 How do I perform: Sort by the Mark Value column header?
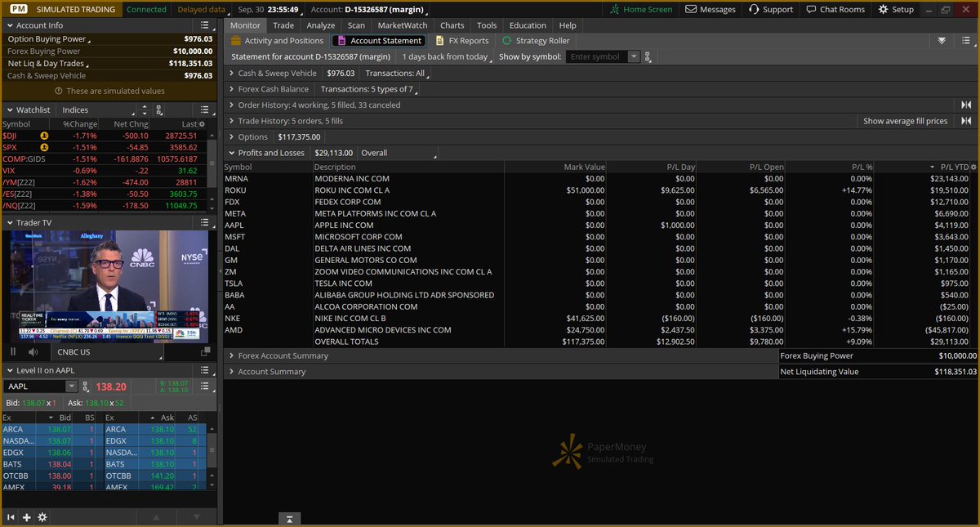coord(556,167)
